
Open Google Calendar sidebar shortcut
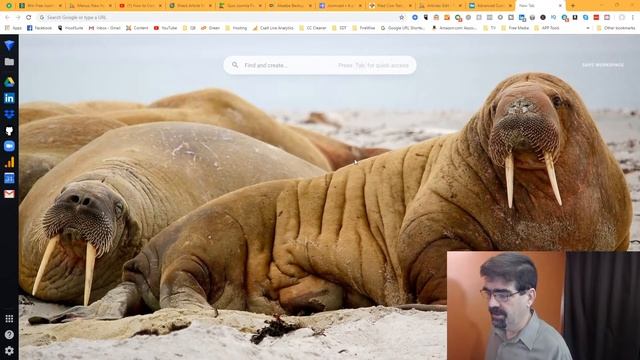click(x=9, y=178)
